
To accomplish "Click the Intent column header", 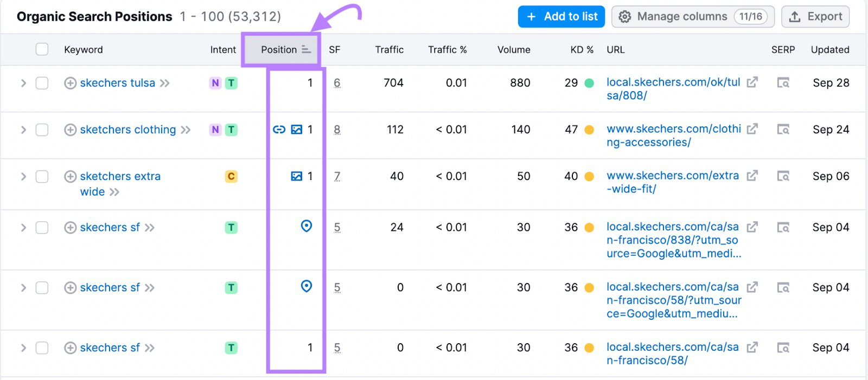I will pyautogui.click(x=223, y=49).
